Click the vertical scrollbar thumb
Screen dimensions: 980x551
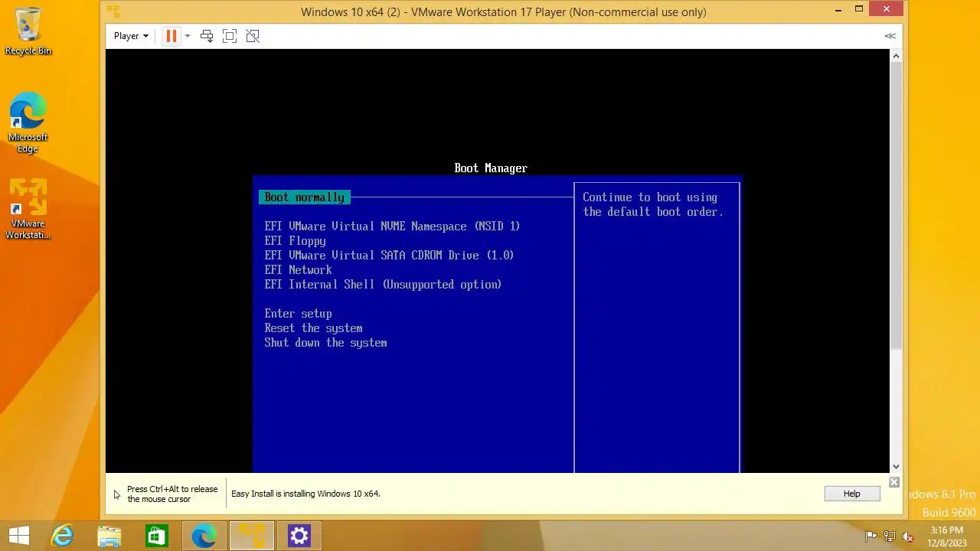pos(896,207)
